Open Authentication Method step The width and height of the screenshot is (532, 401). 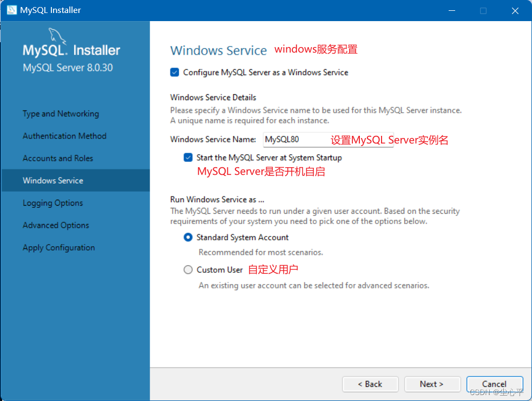[64, 136]
